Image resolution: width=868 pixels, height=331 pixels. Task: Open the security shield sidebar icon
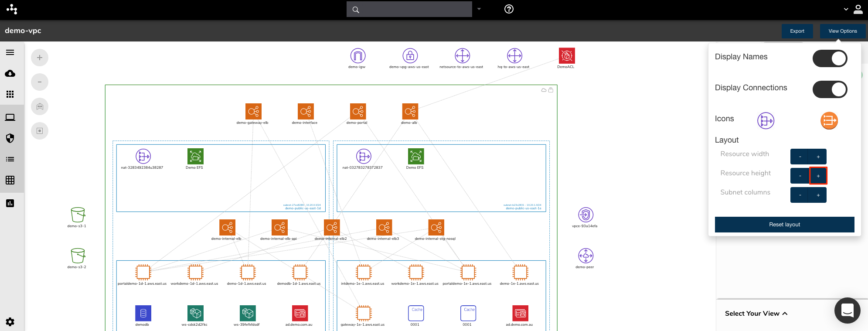[x=10, y=138]
